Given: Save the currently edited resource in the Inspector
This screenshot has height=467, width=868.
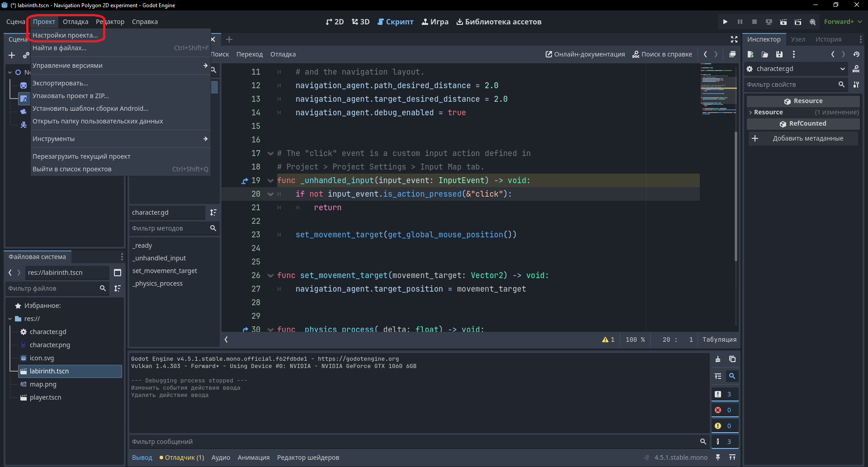Looking at the screenshot, I should 779,54.
